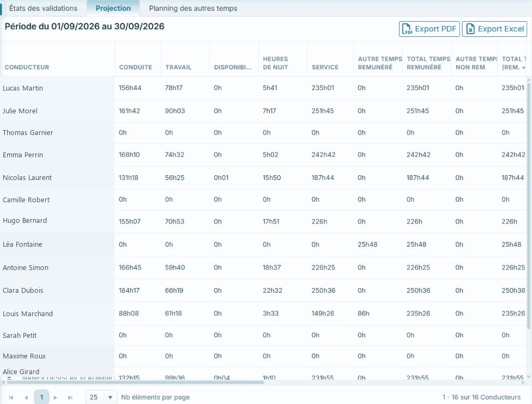Click Julie Morel's travail value 90h03
Viewport: 532px width, 404px height.
click(175, 111)
